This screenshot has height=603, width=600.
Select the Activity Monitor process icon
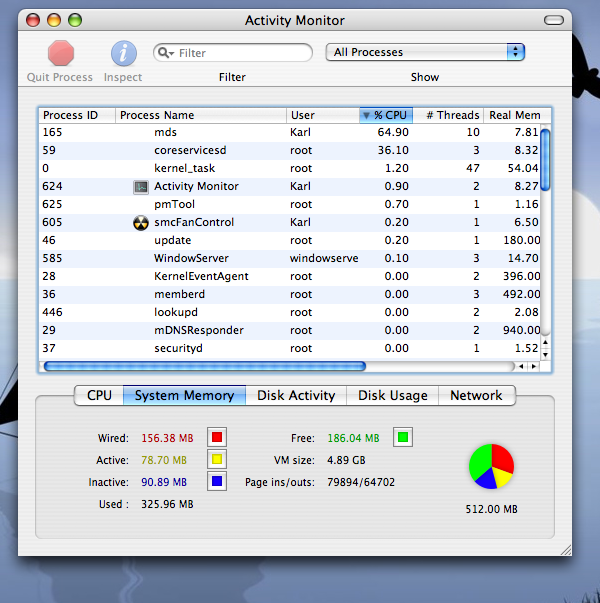pyautogui.click(x=141, y=187)
